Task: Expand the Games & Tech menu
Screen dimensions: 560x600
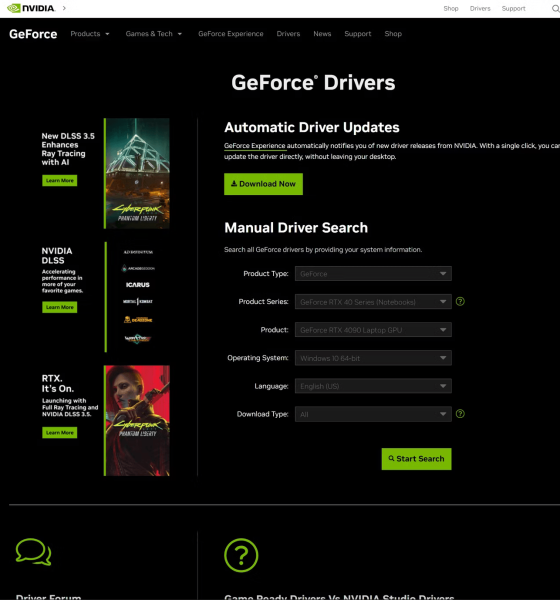Action: click(154, 34)
